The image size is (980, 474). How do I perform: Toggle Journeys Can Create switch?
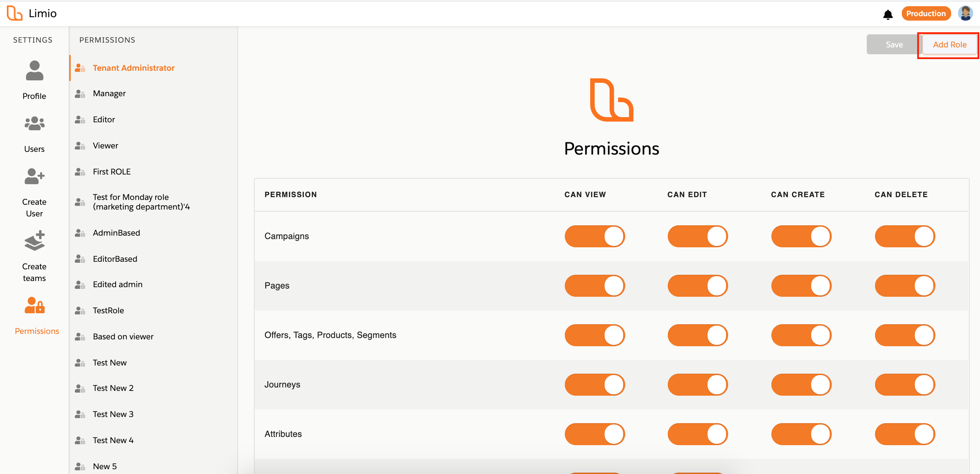801,385
